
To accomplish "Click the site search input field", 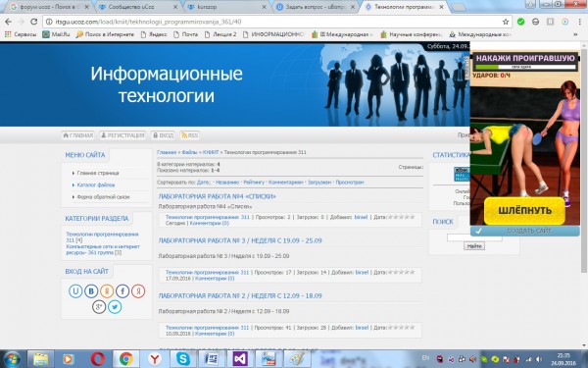I will (x=474, y=237).
